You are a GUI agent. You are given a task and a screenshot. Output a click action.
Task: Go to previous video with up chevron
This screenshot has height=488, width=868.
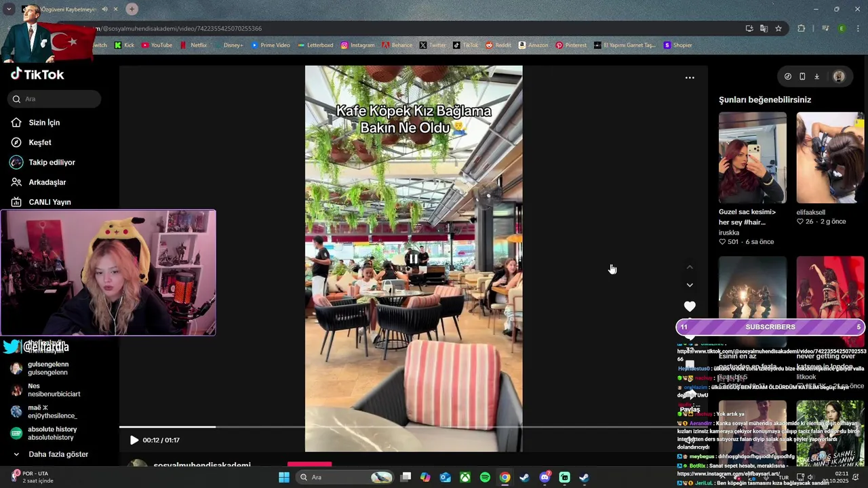pyautogui.click(x=690, y=268)
